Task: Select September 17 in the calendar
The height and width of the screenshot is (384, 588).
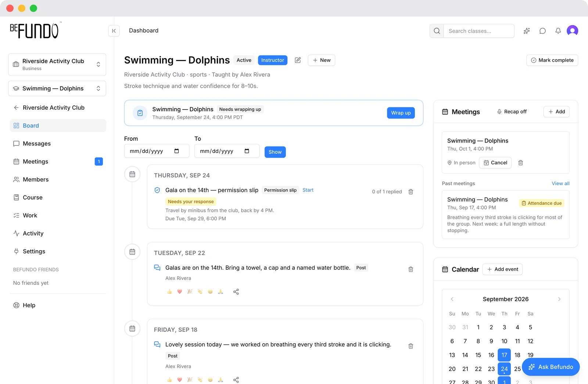Action: coord(504,355)
